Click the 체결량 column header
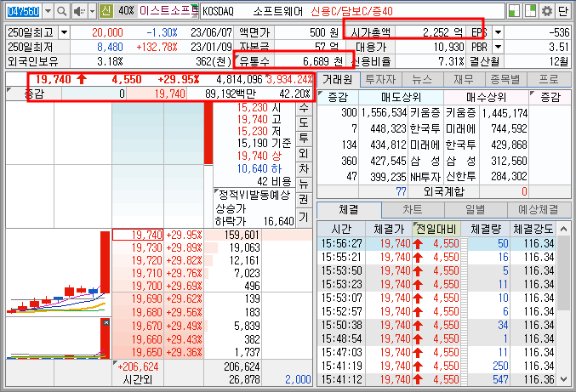 point(486,230)
